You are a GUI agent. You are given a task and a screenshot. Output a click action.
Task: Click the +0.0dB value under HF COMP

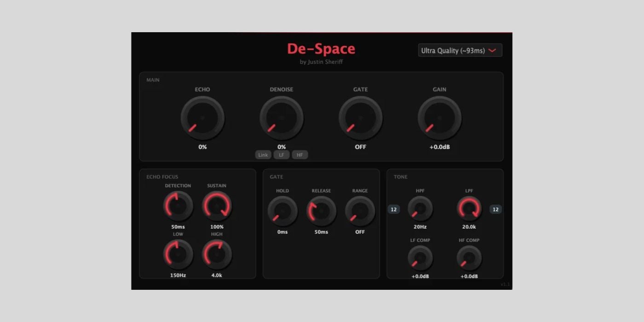pyautogui.click(x=469, y=276)
